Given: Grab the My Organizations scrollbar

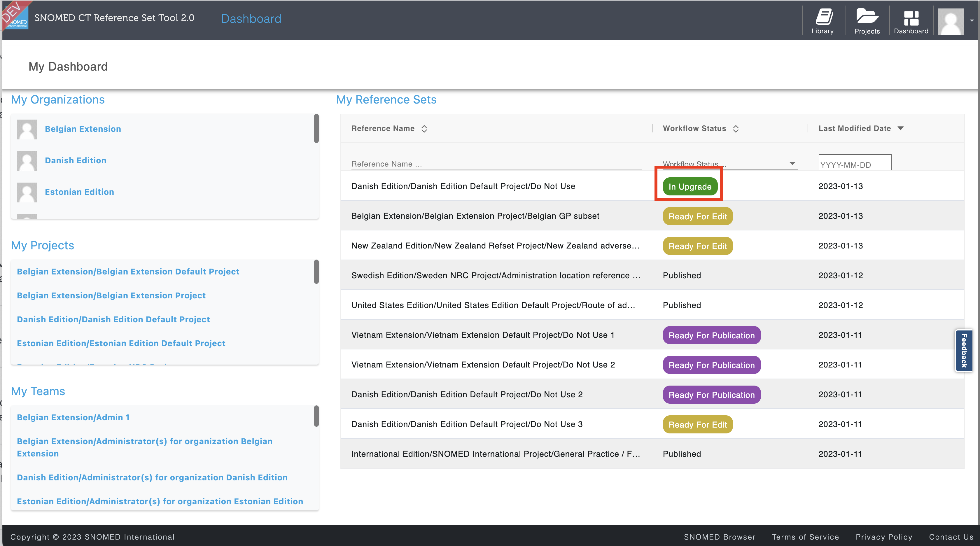Looking at the screenshot, I should (316, 129).
